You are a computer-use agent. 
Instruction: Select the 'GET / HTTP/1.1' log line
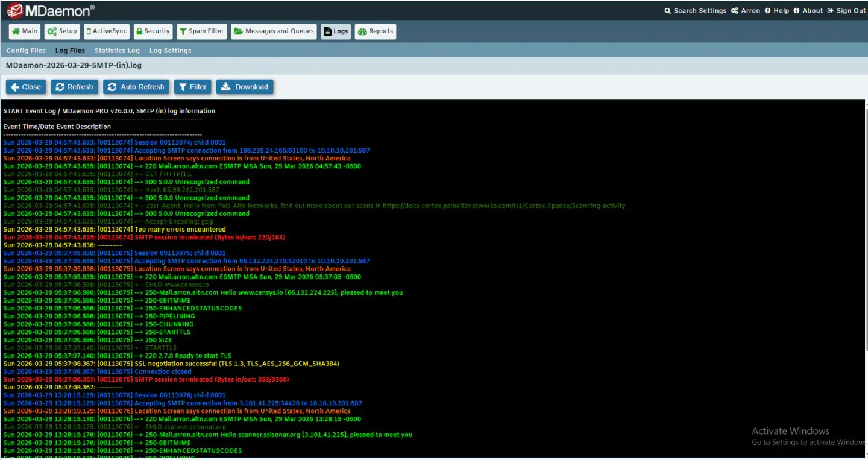98,174
